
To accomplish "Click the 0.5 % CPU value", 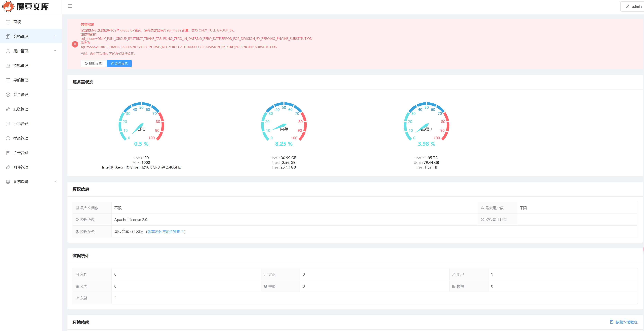I will pos(141,144).
